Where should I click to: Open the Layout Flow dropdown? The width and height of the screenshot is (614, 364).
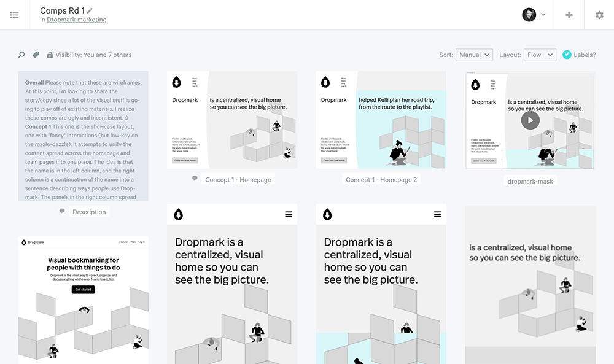click(x=540, y=55)
